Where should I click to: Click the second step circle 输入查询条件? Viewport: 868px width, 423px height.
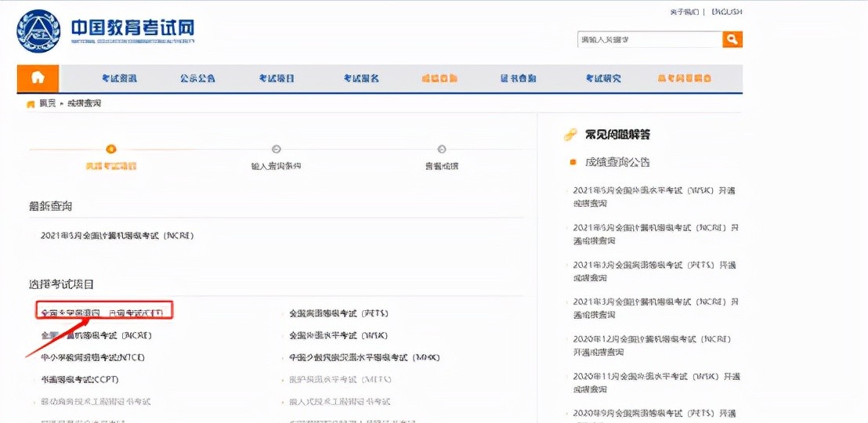click(x=276, y=149)
